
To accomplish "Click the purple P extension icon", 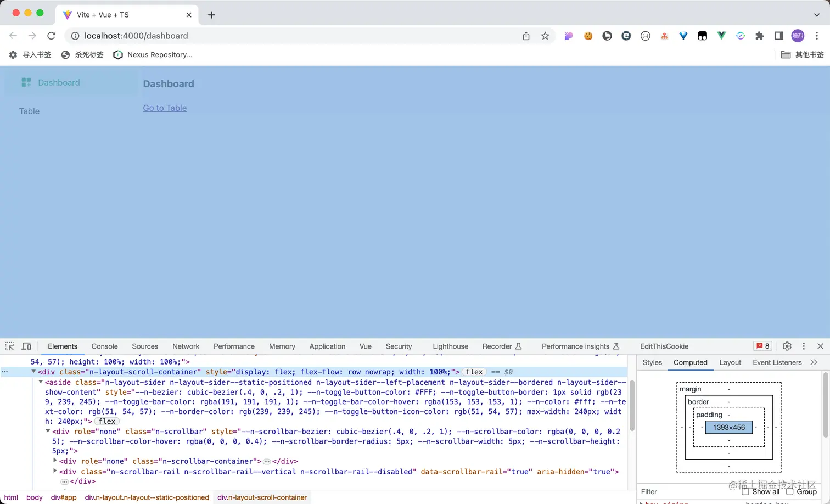I will click(x=569, y=36).
